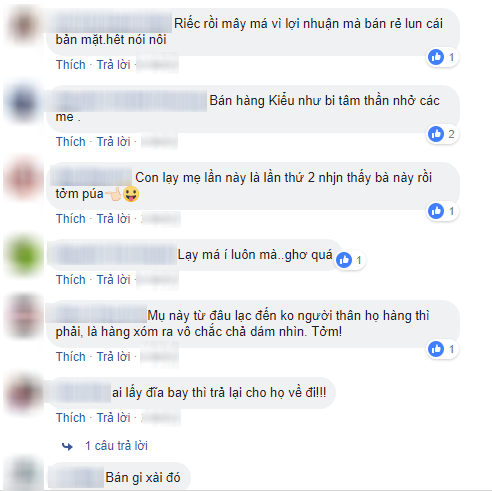Click Thích under 'Con lạy mẹ lần này' comment

pyautogui.click(x=71, y=219)
